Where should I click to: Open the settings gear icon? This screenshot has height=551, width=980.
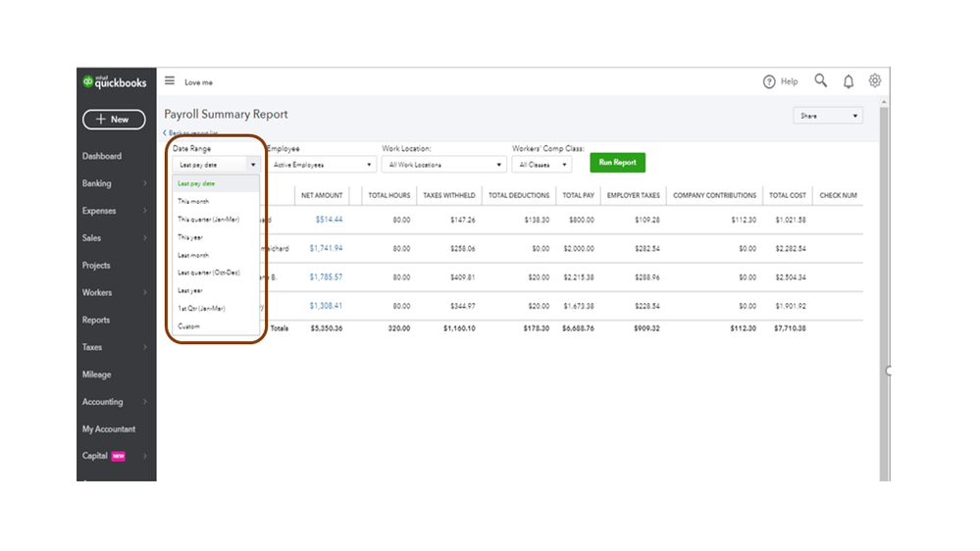(875, 81)
